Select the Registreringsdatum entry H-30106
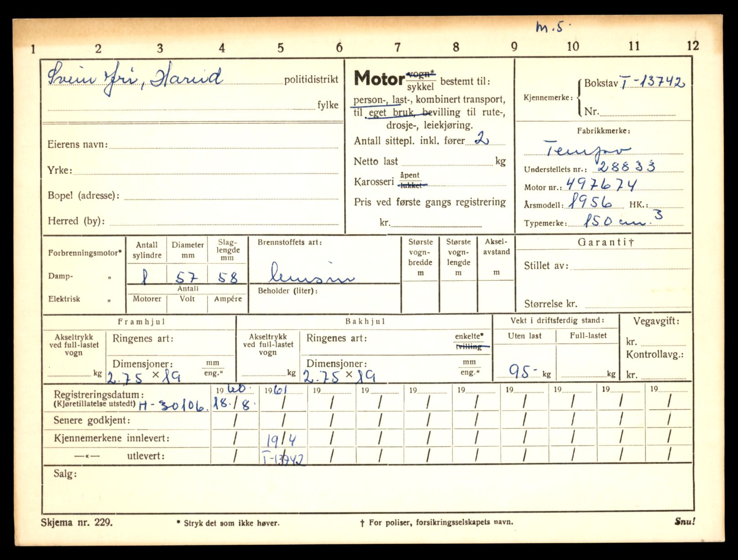This screenshot has height=560, width=738. coord(173,406)
